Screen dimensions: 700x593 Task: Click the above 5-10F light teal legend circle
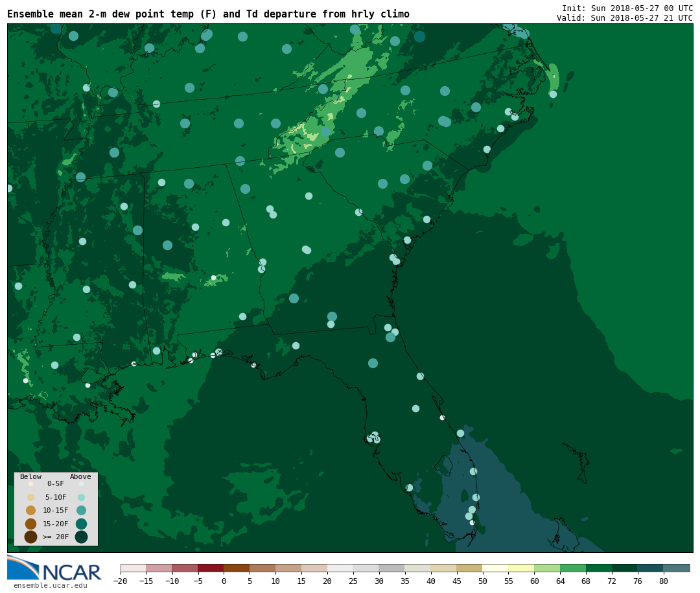point(81,498)
